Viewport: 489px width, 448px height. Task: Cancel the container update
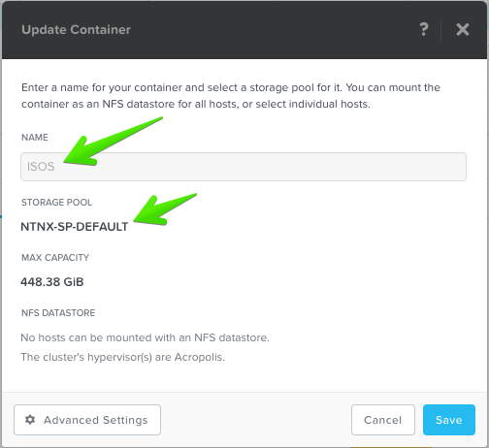383,420
